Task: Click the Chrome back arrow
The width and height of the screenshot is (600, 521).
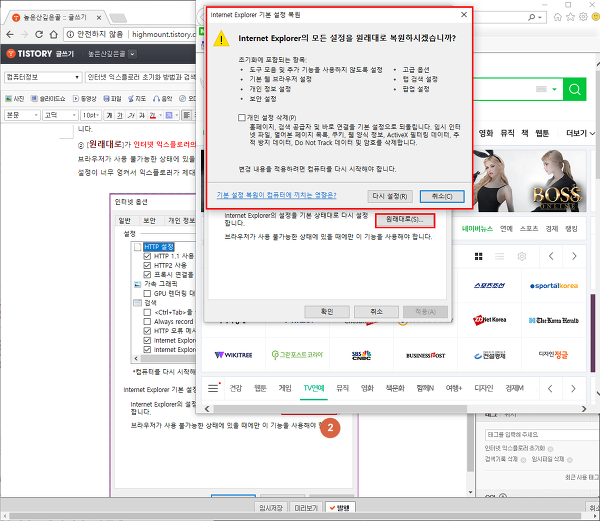Action: pyautogui.click(x=10, y=34)
